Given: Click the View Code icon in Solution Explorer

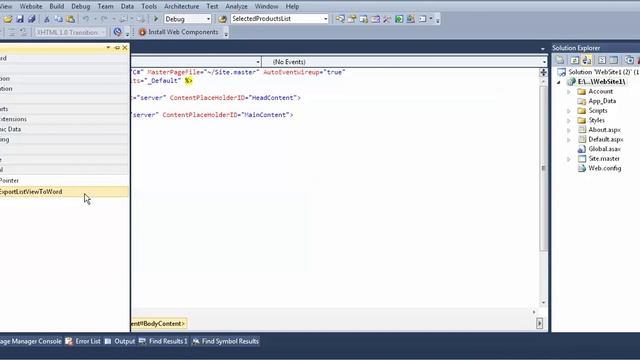Looking at the screenshot, I should (x=602, y=60).
